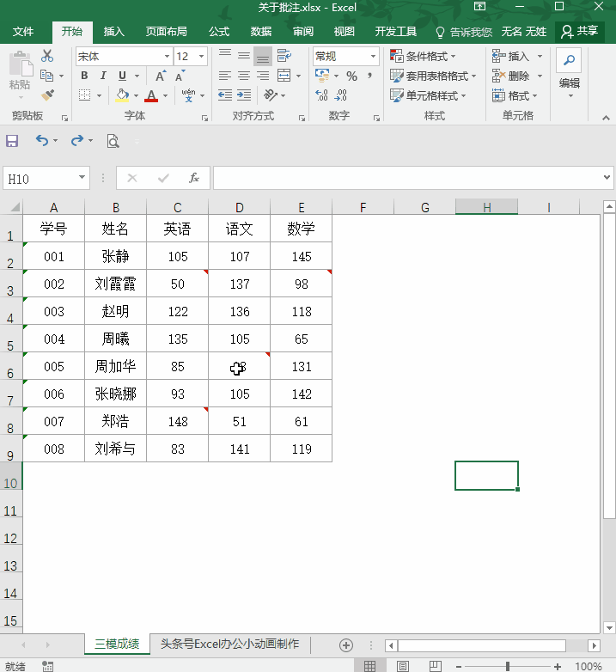Switch to the 审阅 ribbon tab
The width and height of the screenshot is (616, 672).
click(303, 32)
